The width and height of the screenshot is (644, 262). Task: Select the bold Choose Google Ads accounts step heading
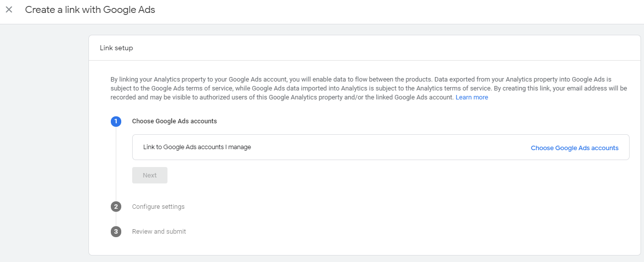tap(174, 121)
